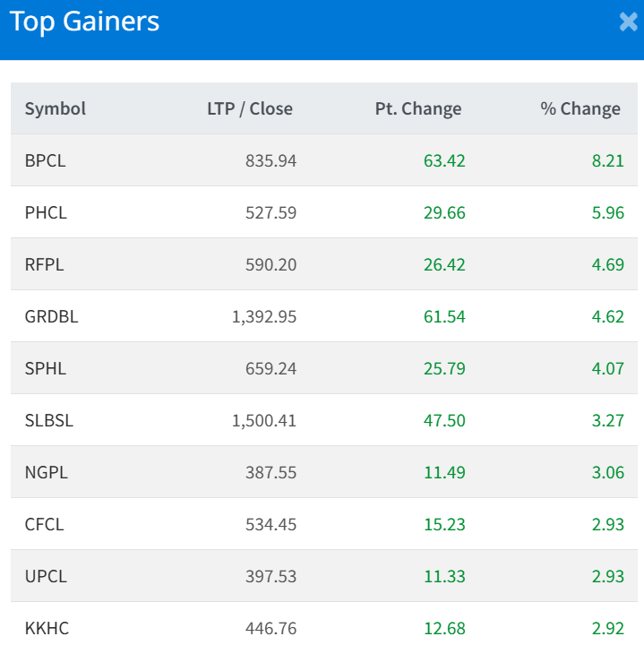Click BPCL's 8.21 percent change value
The width and height of the screenshot is (644, 645).
[608, 160]
